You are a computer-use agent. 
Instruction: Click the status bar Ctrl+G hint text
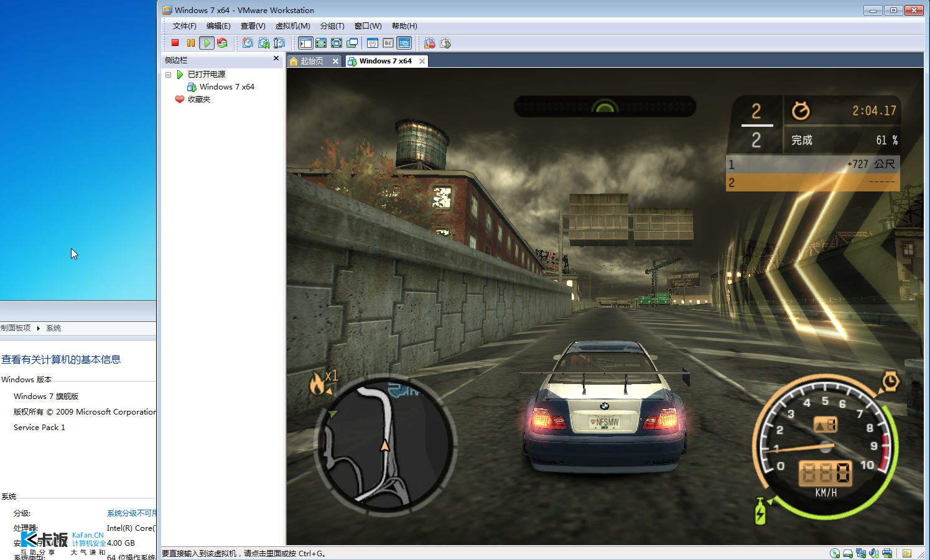click(244, 553)
